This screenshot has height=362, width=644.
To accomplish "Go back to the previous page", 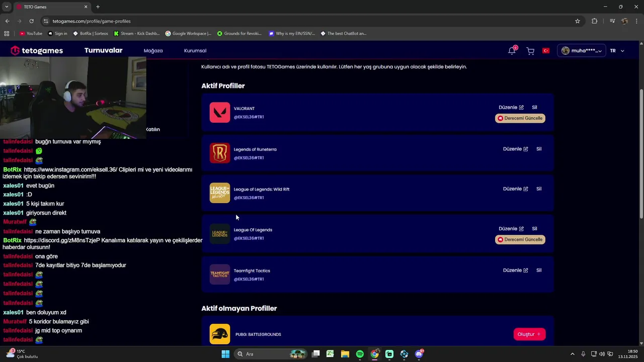I will [7, 21].
